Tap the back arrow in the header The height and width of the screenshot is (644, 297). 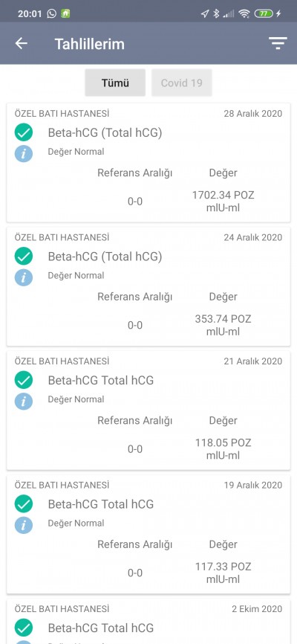[x=22, y=43]
